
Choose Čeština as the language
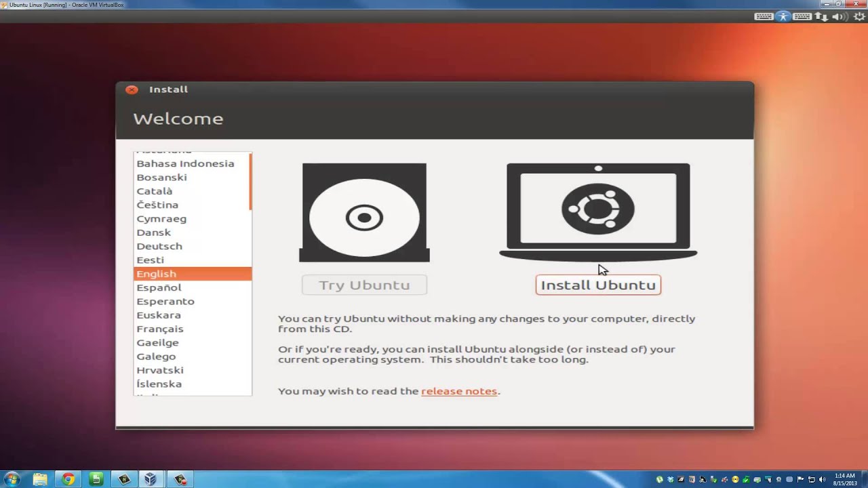tap(192, 205)
